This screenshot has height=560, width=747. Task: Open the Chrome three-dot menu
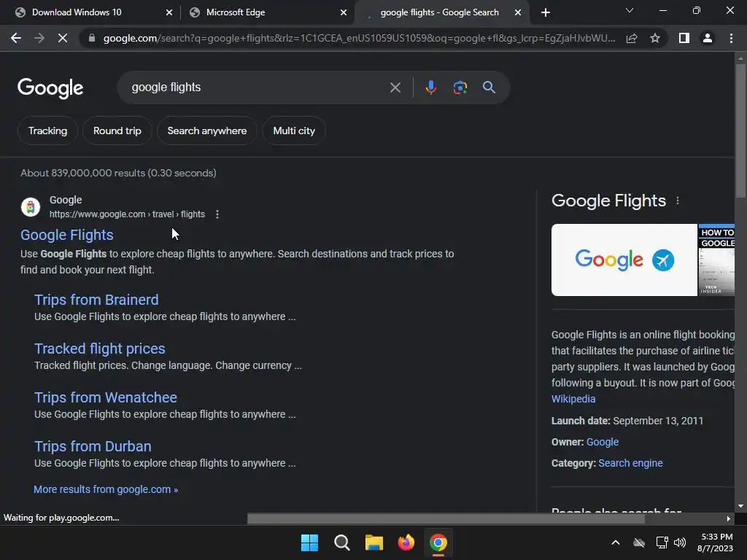[x=731, y=38]
